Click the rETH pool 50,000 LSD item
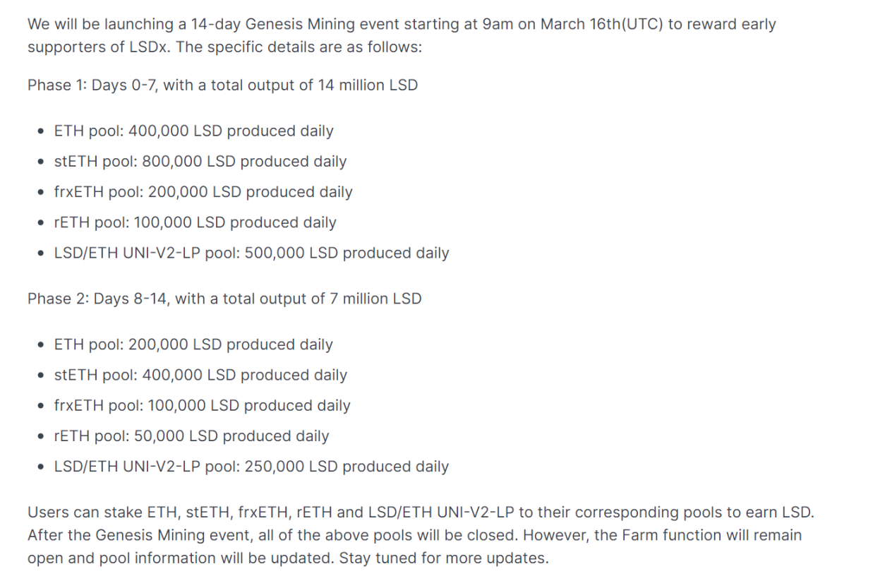880x588 pixels. click(x=192, y=436)
